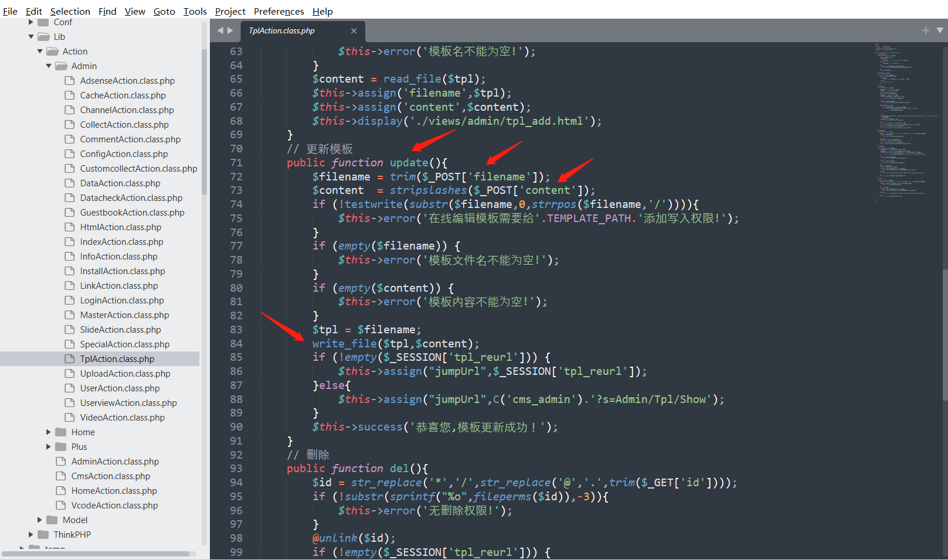Open the Project menu

[x=230, y=11]
